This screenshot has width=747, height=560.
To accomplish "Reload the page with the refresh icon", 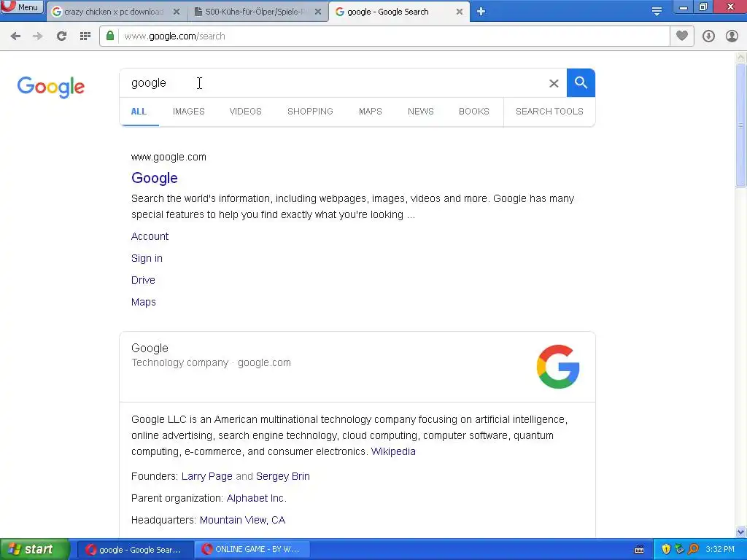I will (x=61, y=36).
